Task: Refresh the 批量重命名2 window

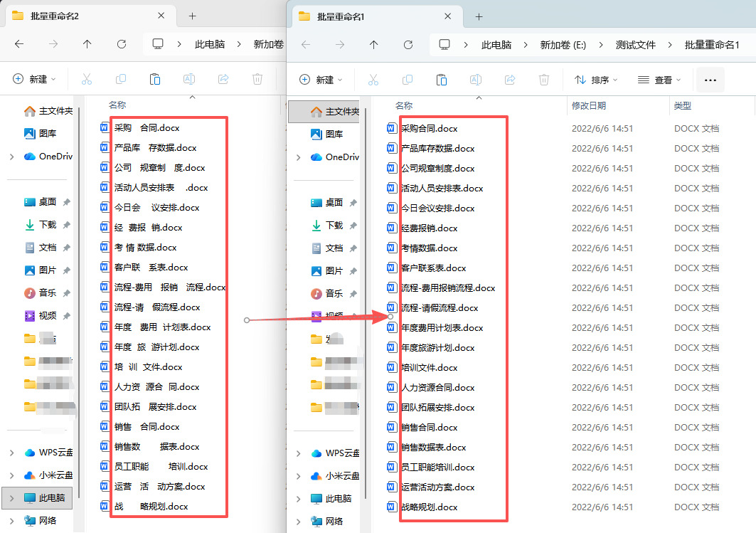Action: 122,44
